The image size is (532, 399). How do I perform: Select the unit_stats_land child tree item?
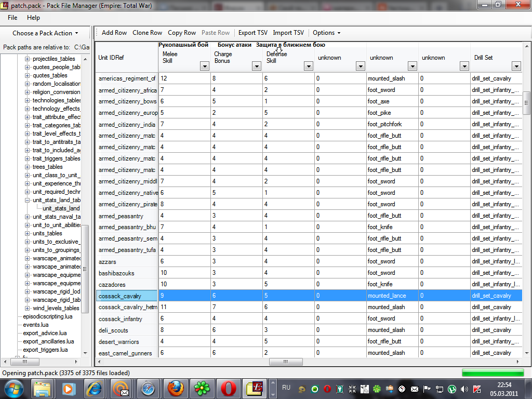[x=61, y=208]
